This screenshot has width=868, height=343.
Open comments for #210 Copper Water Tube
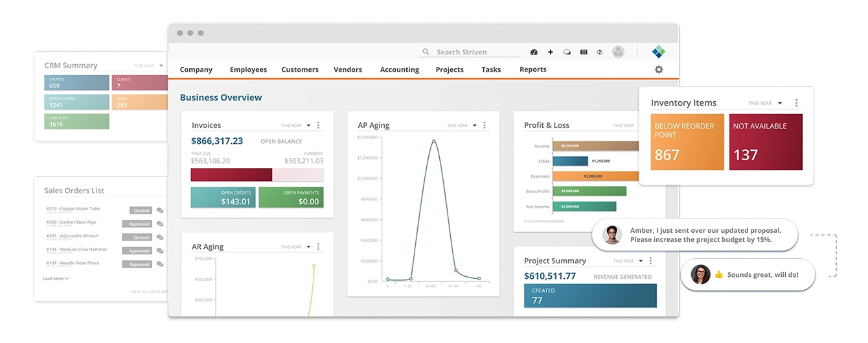point(160,210)
